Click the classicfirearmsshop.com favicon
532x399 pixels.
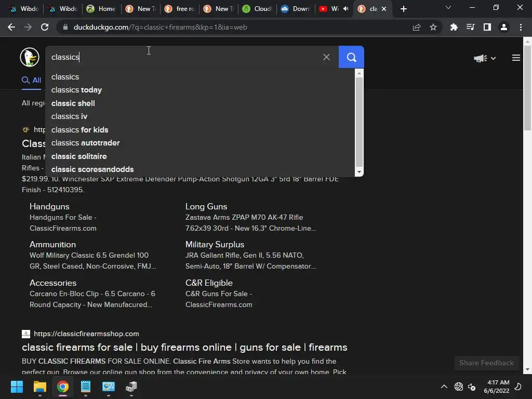pos(26,334)
